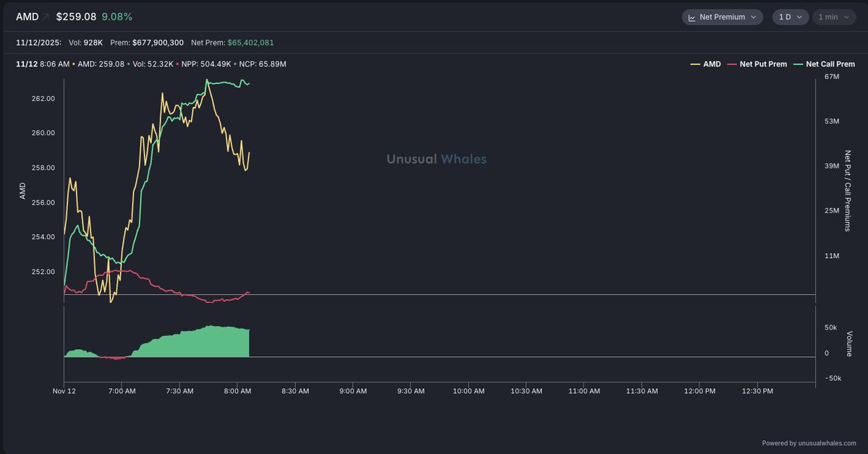The width and height of the screenshot is (868, 454).
Task: Click the red Net Put Prem swatch
Action: click(732, 64)
